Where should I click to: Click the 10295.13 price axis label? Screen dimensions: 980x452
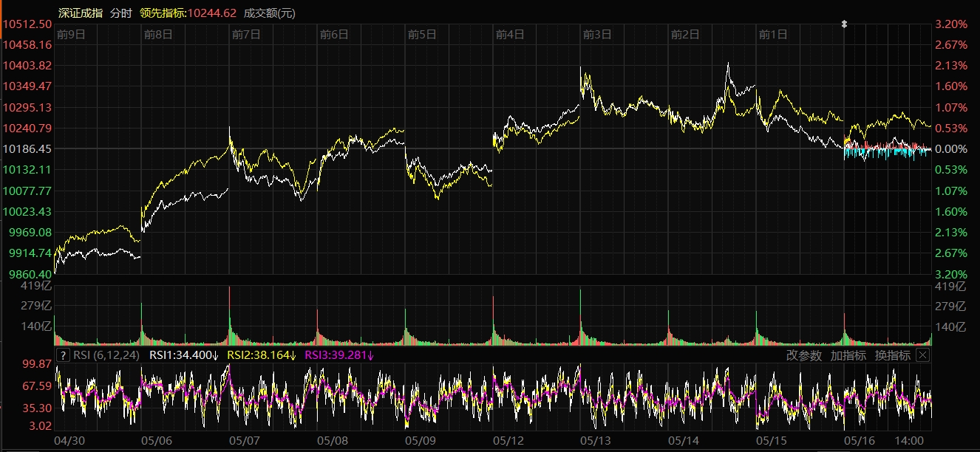(x=27, y=107)
